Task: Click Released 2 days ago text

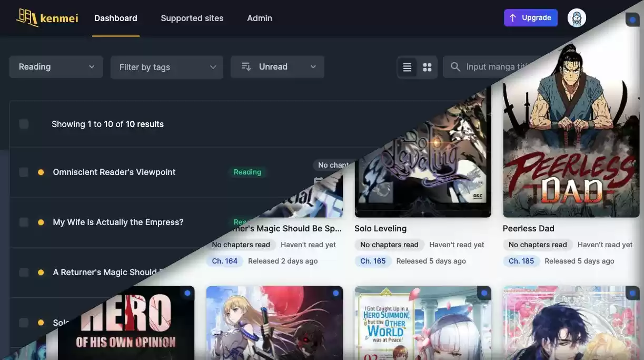Action: (283, 261)
